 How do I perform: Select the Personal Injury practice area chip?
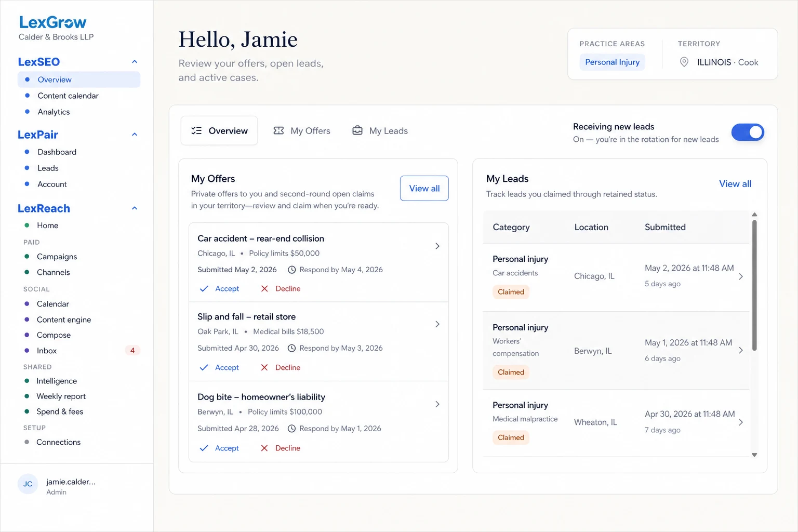[612, 62]
